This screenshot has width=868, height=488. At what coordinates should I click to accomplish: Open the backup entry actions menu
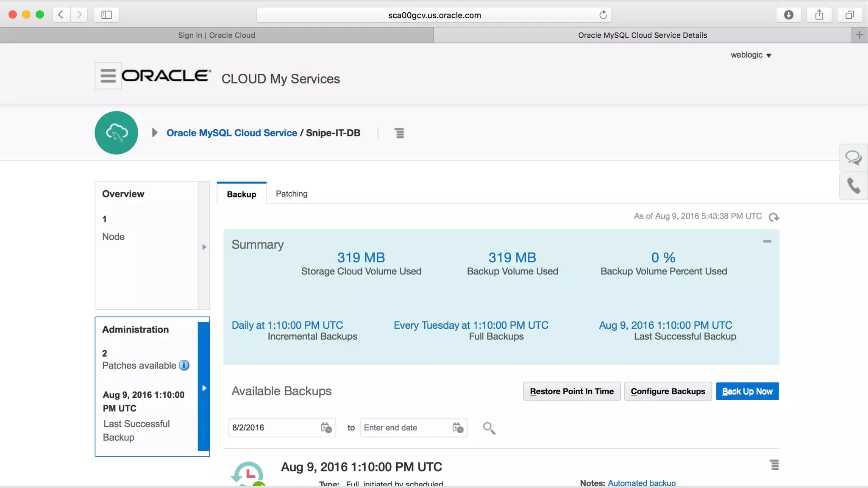point(774,465)
